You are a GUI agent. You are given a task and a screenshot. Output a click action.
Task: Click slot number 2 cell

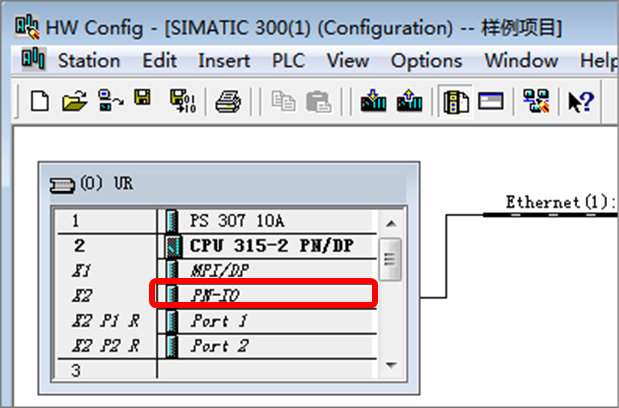click(107, 246)
